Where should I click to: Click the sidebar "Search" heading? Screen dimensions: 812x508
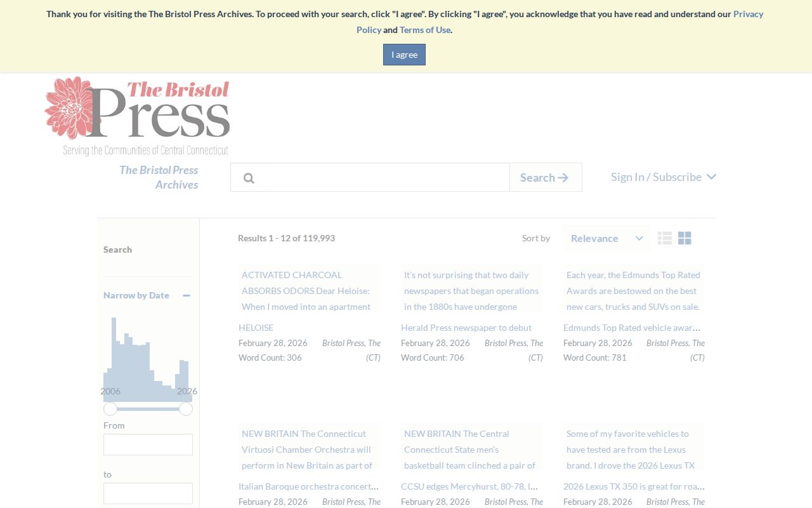(117, 250)
